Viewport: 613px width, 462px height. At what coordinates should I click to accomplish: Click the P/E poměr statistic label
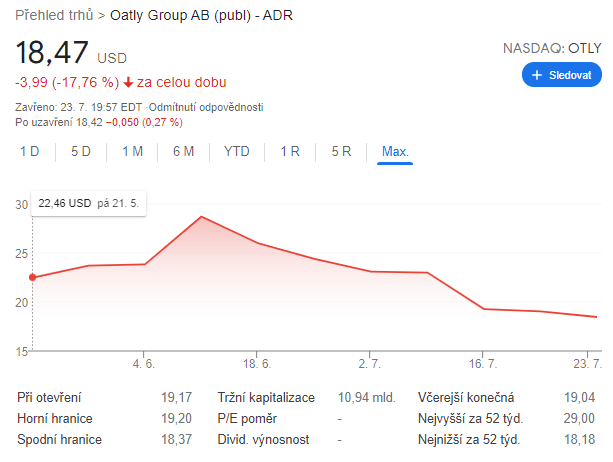[247, 418]
